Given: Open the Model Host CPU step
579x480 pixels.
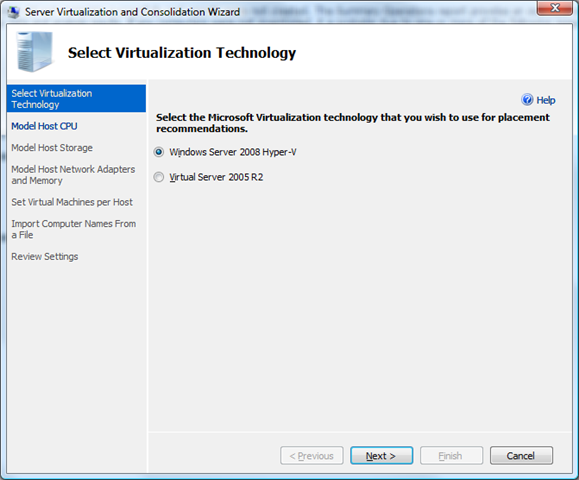Looking at the screenshot, I should [44, 126].
